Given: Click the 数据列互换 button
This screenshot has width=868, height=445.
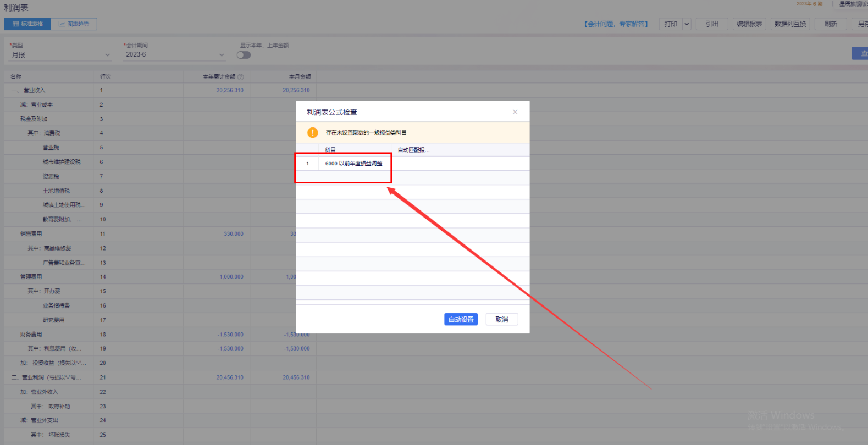Looking at the screenshot, I should click(x=790, y=24).
